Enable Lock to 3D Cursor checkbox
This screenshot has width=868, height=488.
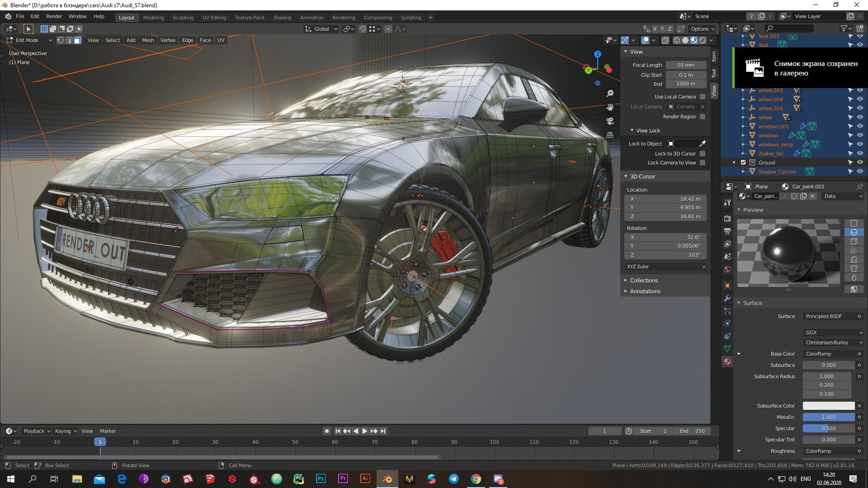coord(703,154)
